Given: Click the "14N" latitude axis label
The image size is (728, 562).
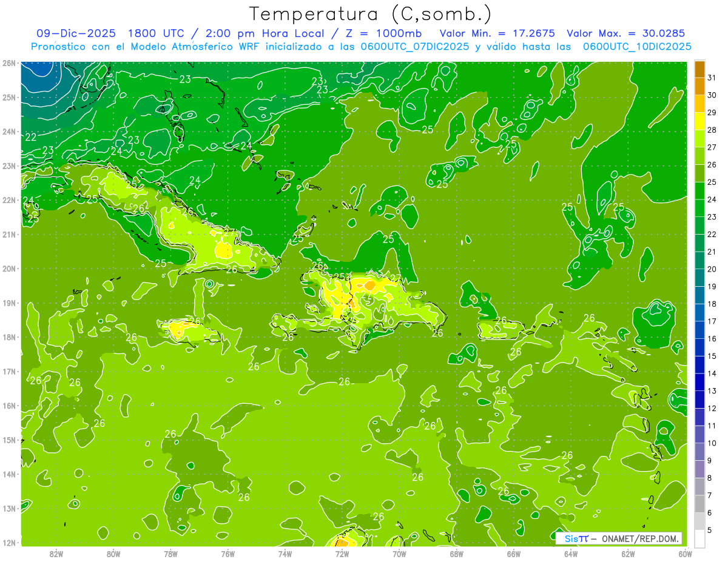Looking at the screenshot, I should point(8,474).
